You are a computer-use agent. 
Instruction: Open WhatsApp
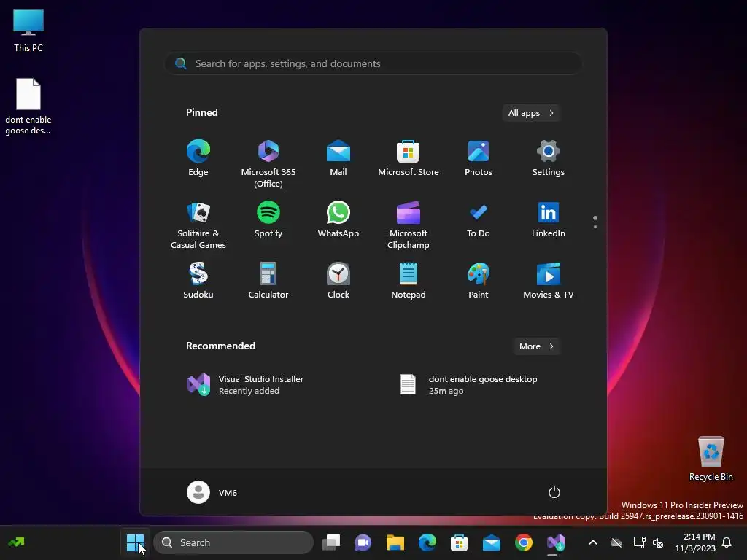coord(338,219)
